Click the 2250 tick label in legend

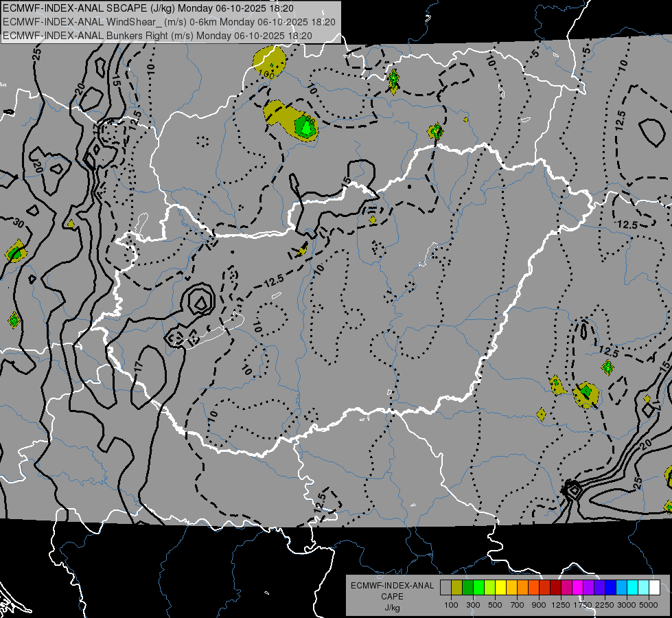point(605,605)
